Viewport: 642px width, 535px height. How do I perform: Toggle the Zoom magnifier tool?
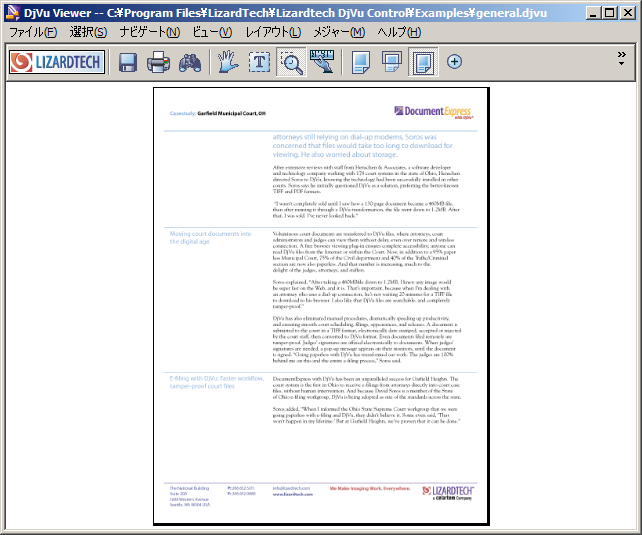pos(291,62)
